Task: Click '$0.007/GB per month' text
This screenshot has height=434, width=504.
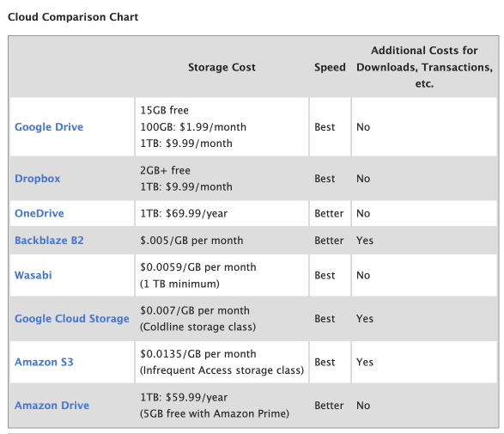Action: (195, 310)
